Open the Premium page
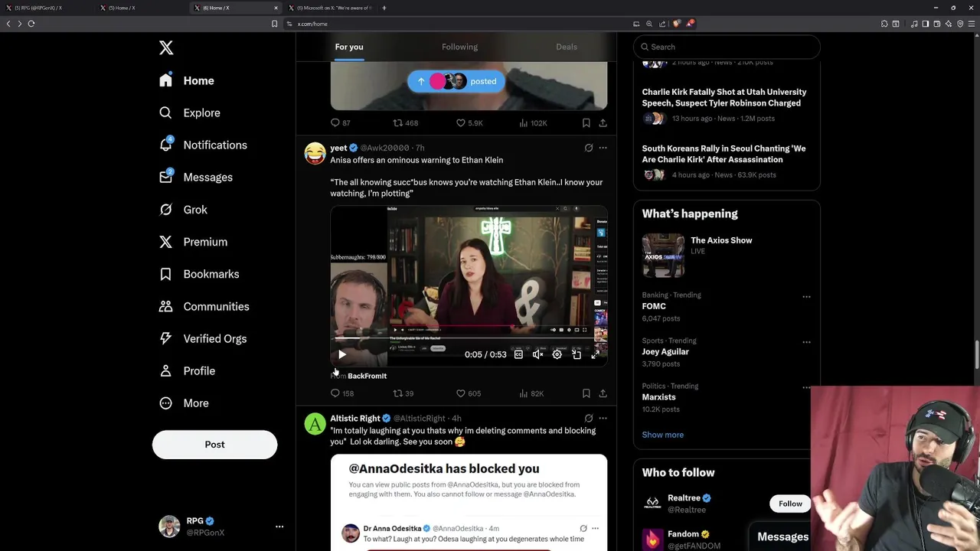 193,242
